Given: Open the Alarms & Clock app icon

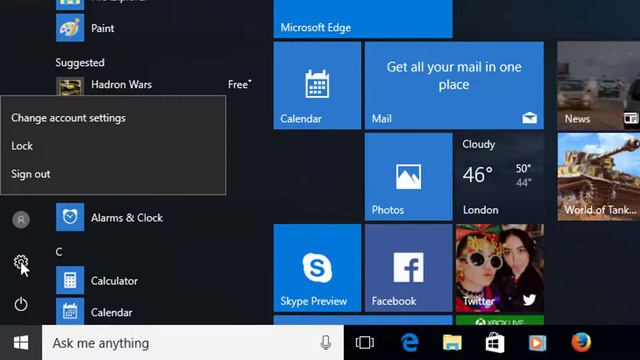Looking at the screenshot, I should (70, 217).
